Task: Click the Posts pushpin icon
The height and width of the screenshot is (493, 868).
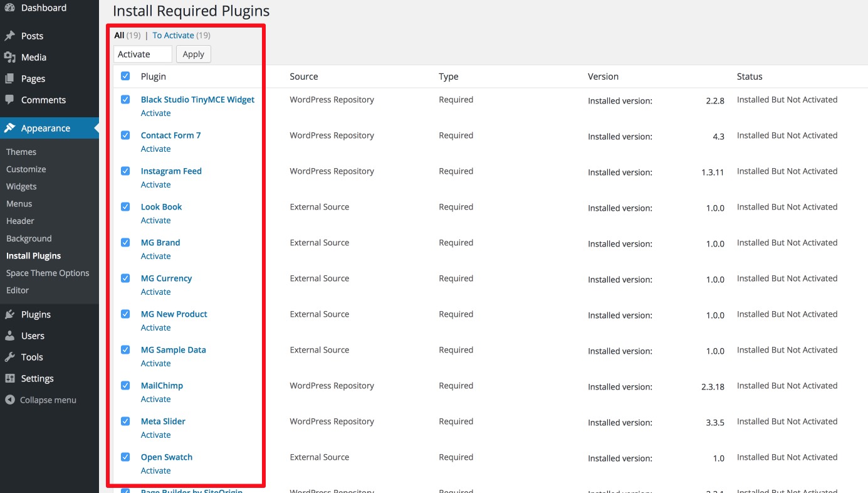Action: 10,36
